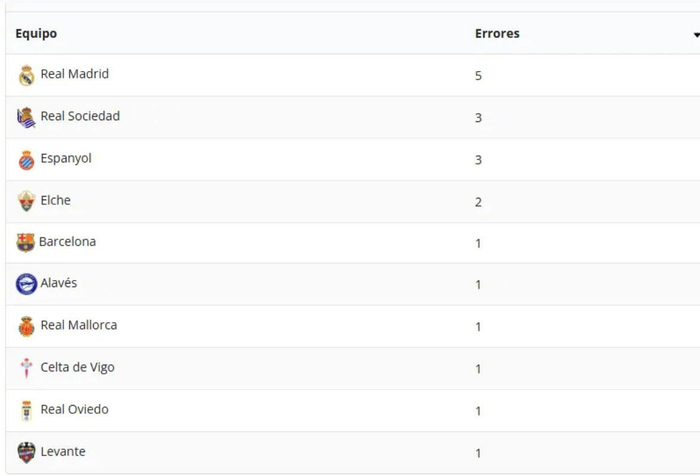Image resolution: width=700 pixels, height=476 pixels.
Task: Click the Elche crest icon
Action: tap(27, 201)
